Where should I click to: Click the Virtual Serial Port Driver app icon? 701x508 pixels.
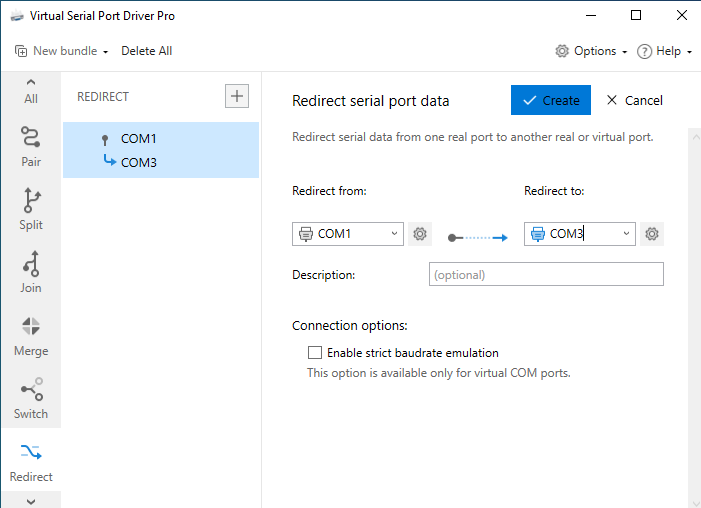click(17, 16)
